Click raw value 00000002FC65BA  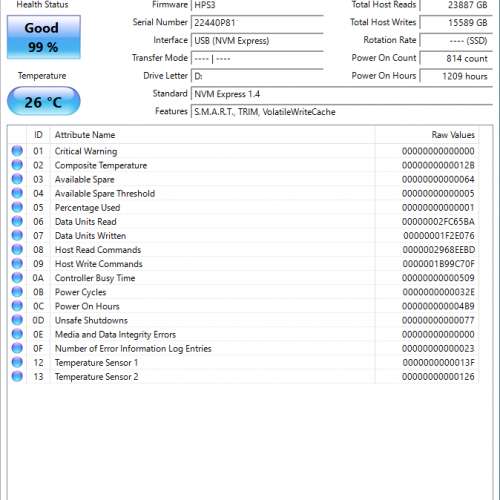point(438,222)
